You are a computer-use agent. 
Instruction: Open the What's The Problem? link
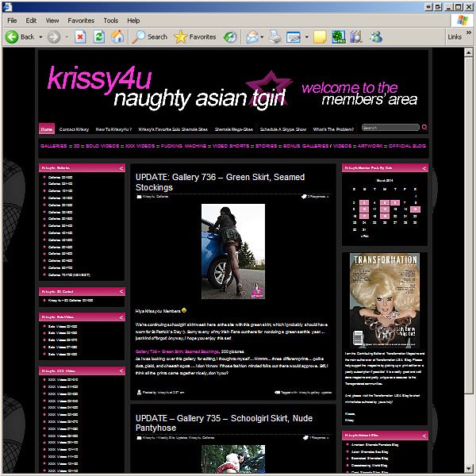(x=333, y=129)
